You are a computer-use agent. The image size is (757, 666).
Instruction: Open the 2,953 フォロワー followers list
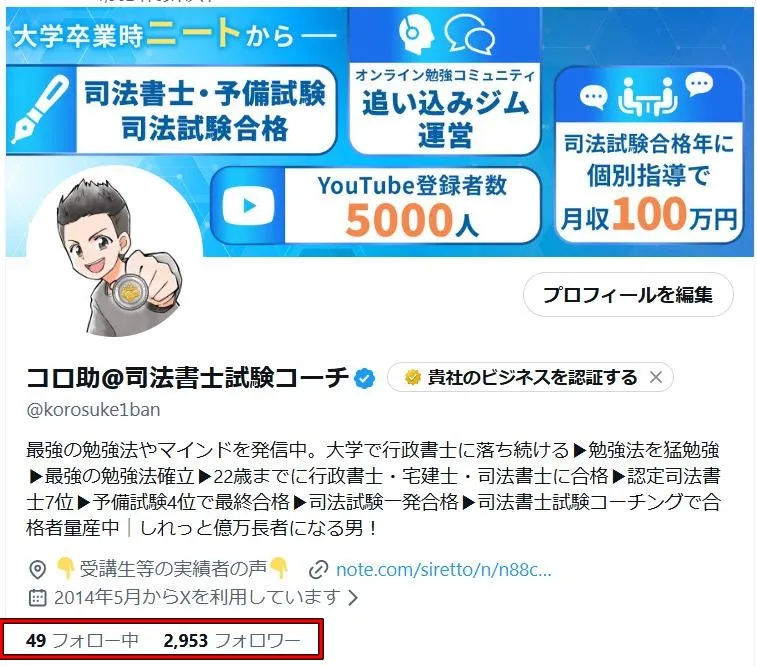coord(232,640)
